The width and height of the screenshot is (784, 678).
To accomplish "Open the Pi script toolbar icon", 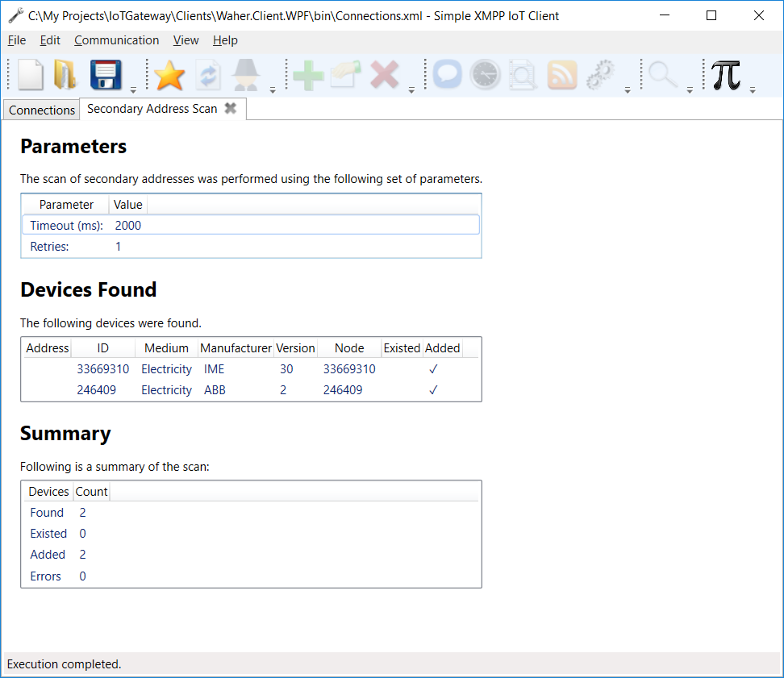I will pos(726,75).
